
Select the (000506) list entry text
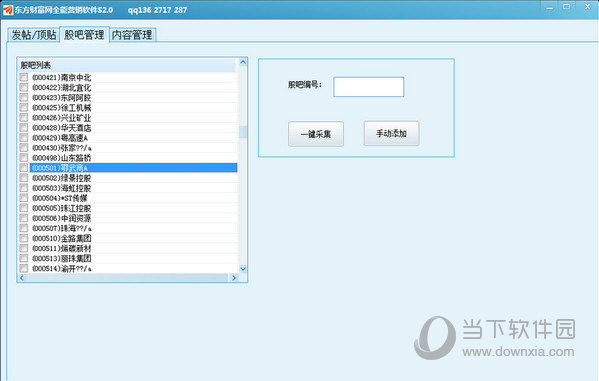click(62, 218)
